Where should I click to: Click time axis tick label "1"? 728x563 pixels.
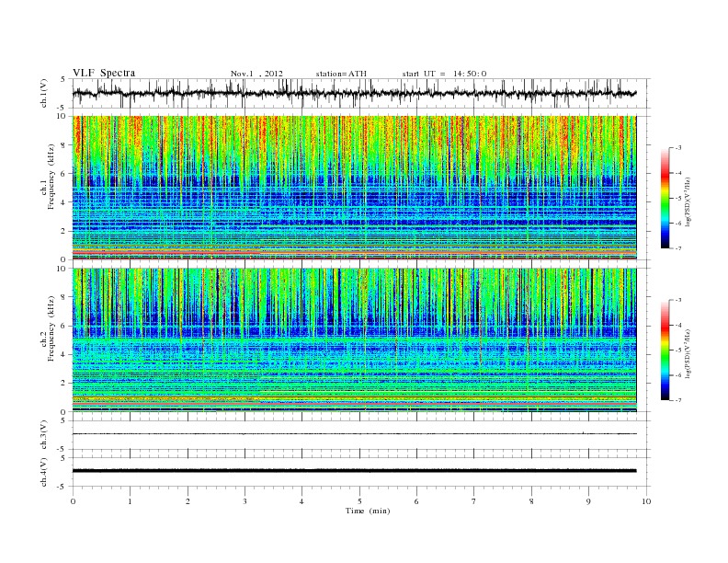pos(130,501)
